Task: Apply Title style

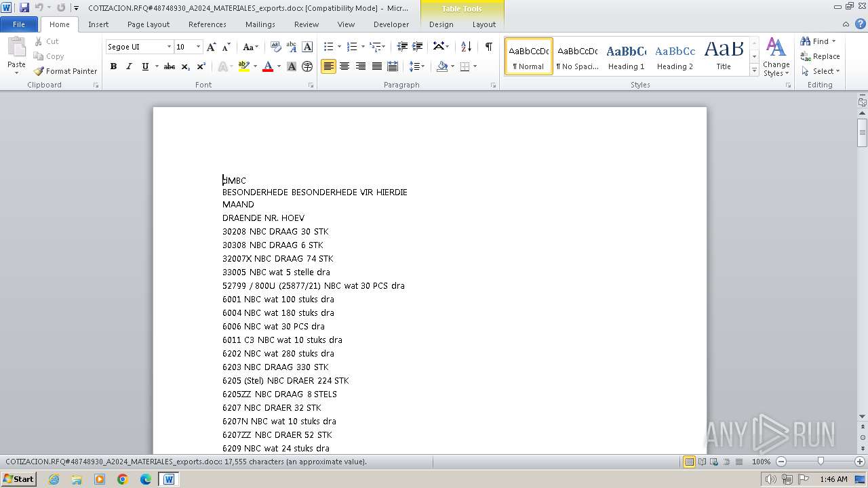Action: coord(724,56)
